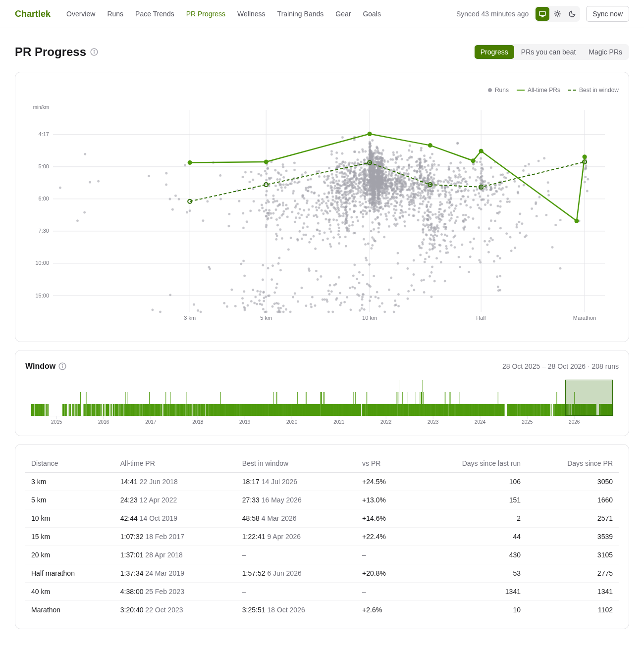This screenshot has height=645, width=644.
Task: Open the Training Bands page
Action: (x=300, y=14)
